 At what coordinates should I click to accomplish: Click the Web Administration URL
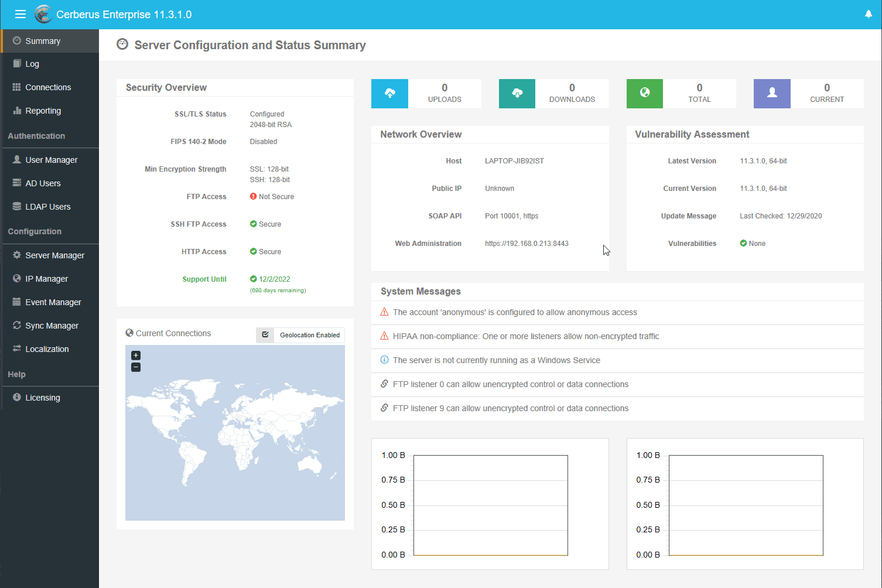coord(527,244)
